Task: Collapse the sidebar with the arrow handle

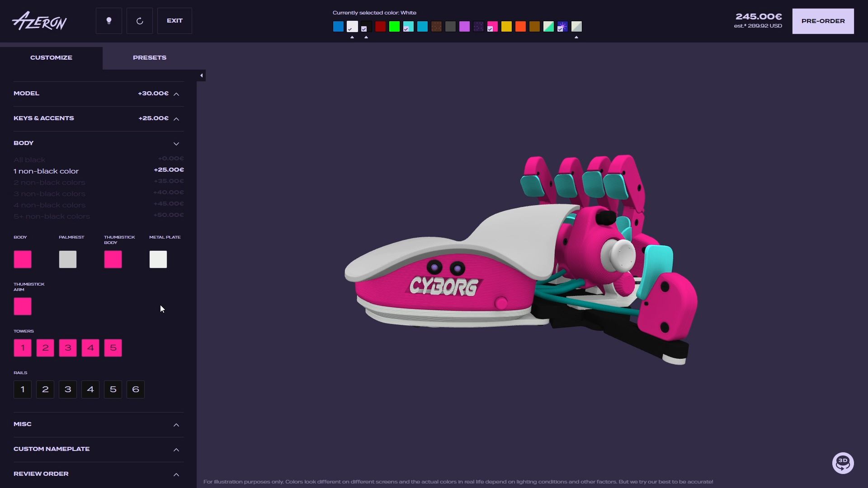Action: click(201, 75)
